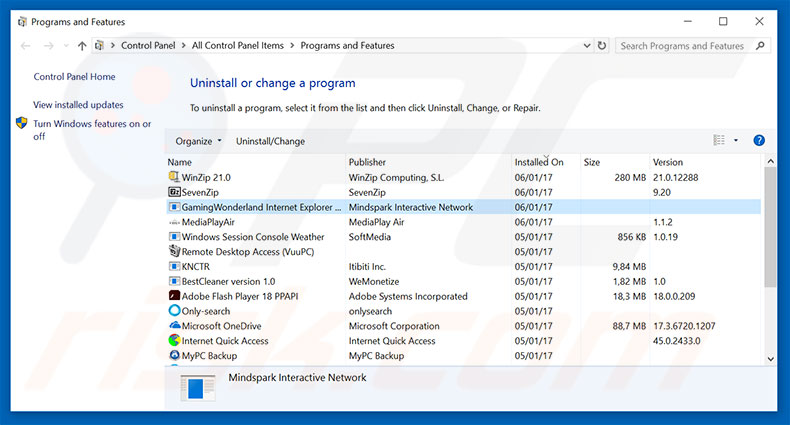Click the Microsoft OneDrive cloud icon

(x=174, y=325)
